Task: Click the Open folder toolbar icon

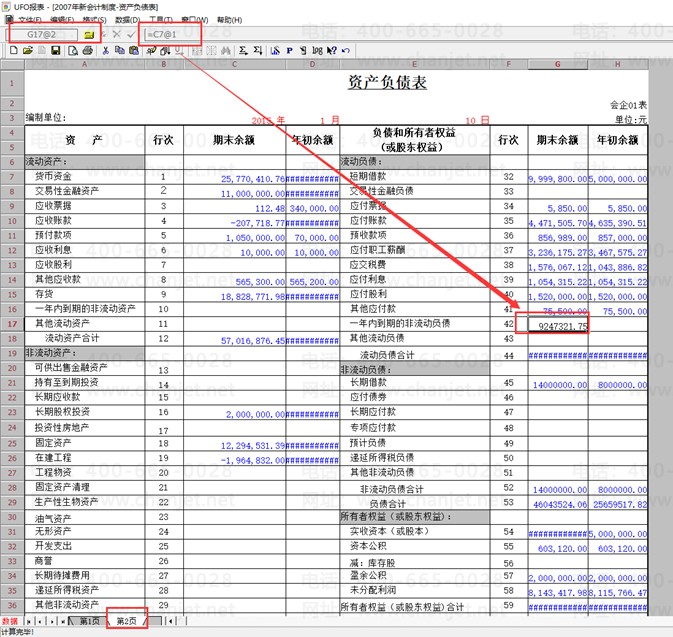Action: [28, 51]
